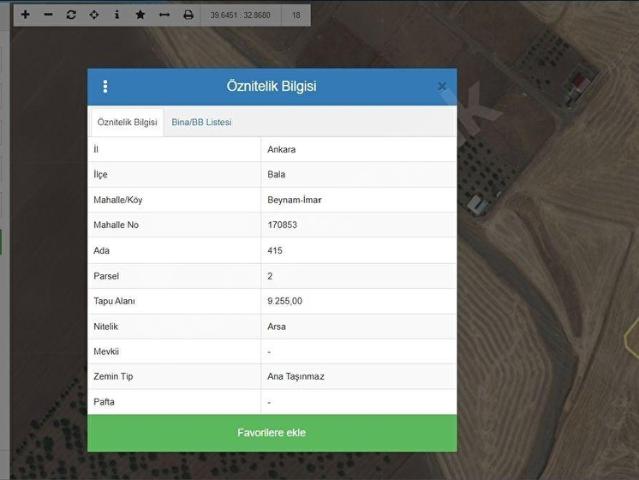Viewport: 639px width, 480px height.
Task: Click the Öznitelik Bilgisi dialog title
Action: 271,86
